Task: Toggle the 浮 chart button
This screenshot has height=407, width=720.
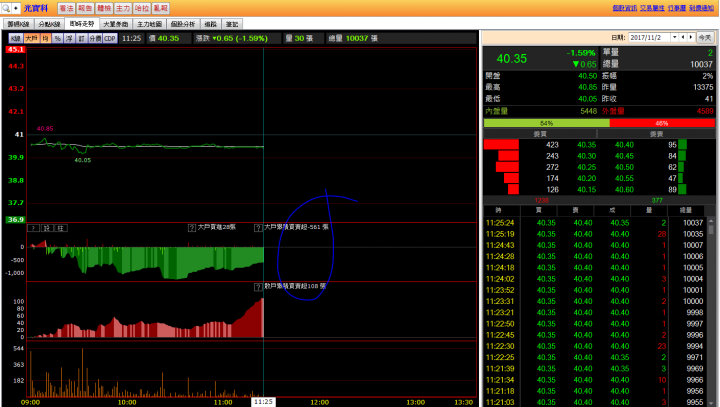Action: (69, 39)
